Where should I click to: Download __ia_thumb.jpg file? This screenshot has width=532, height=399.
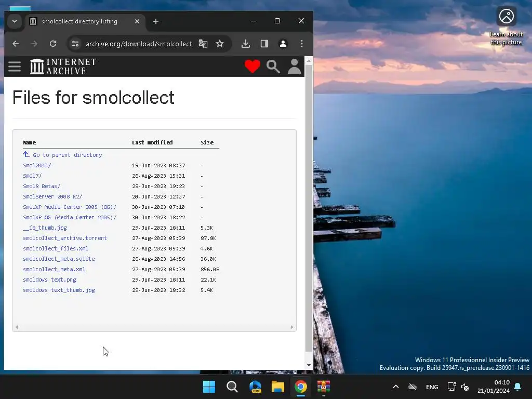click(45, 228)
